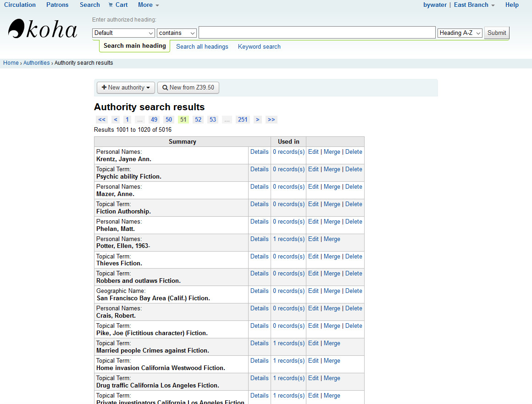Switch to the Search all headings tab
The image size is (532, 404).
pyautogui.click(x=202, y=47)
